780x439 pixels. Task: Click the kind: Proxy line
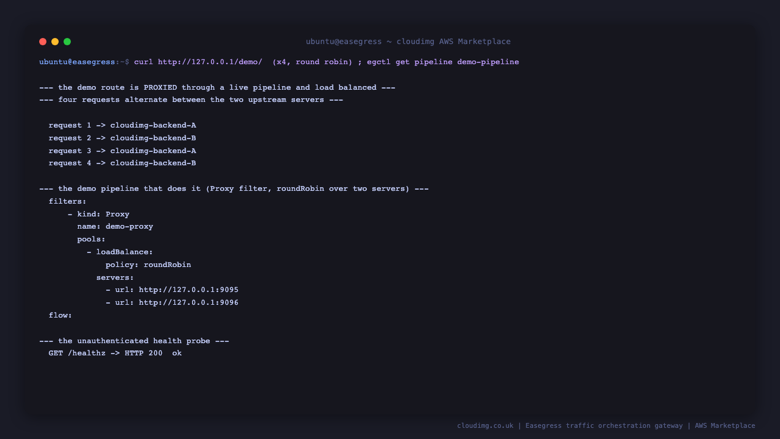[98, 214]
